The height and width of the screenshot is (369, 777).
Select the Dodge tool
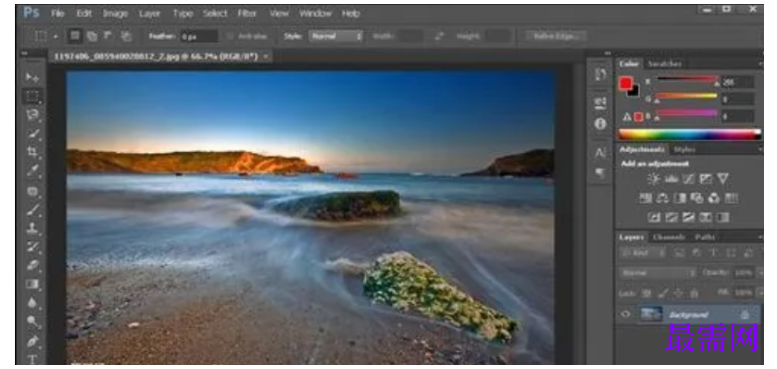point(33,321)
